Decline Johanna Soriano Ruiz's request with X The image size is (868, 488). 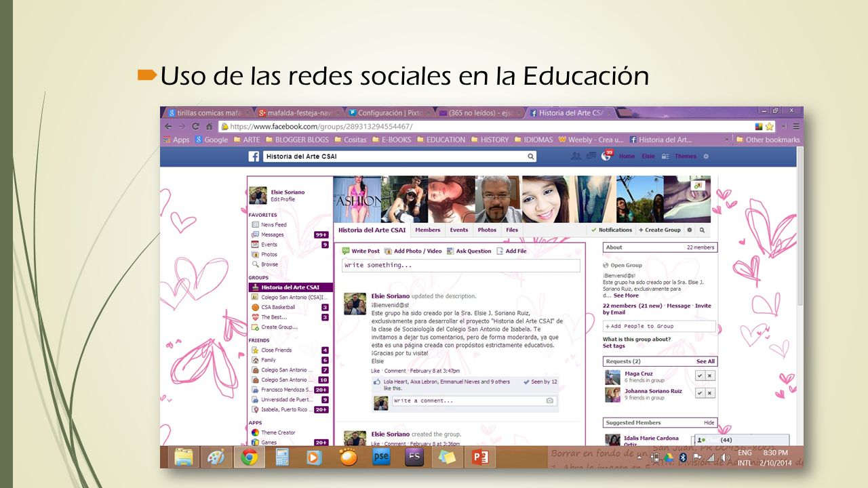coord(710,393)
